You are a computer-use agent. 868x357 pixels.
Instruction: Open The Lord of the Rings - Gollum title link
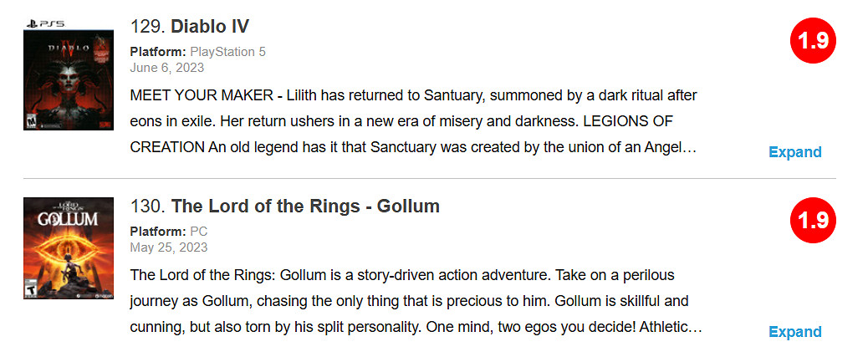click(305, 207)
